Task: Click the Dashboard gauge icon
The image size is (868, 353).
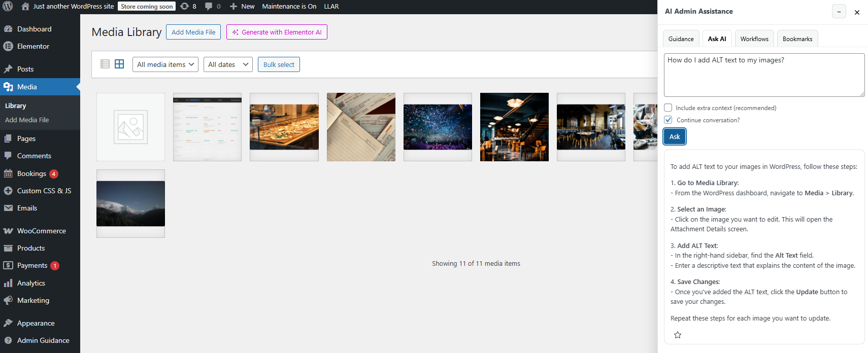Action: (x=8, y=29)
